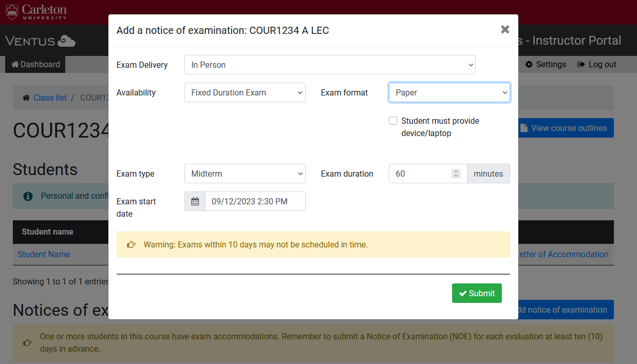Viewport: 637px width, 364px height.
Task: Click the pointing-hand warning icon in the dialog
Action: [x=131, y=244]
